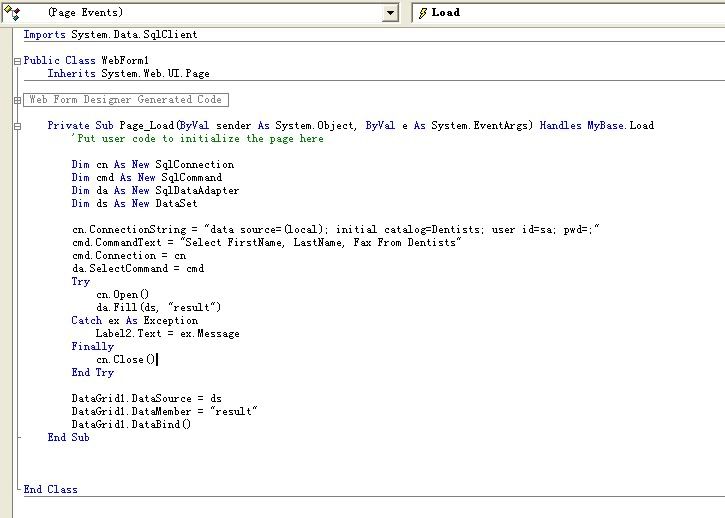
Task: Click 'Label2.Text = ex.Message' line
Action: (168, 333)
